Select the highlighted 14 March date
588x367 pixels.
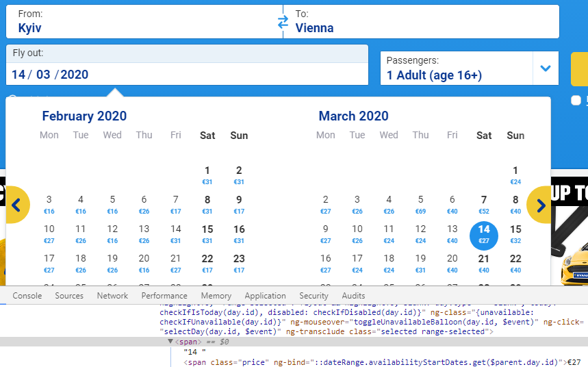[x=484, y=233]
